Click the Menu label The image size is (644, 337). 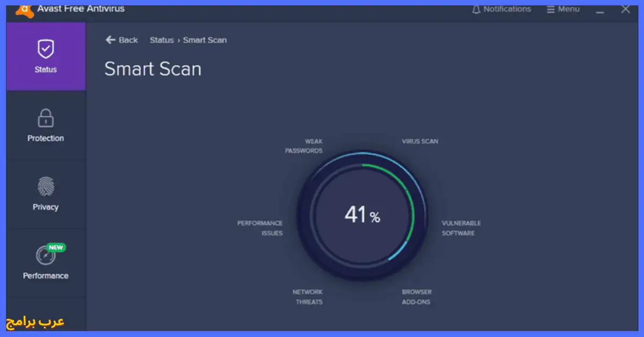[x=569, y=9]
